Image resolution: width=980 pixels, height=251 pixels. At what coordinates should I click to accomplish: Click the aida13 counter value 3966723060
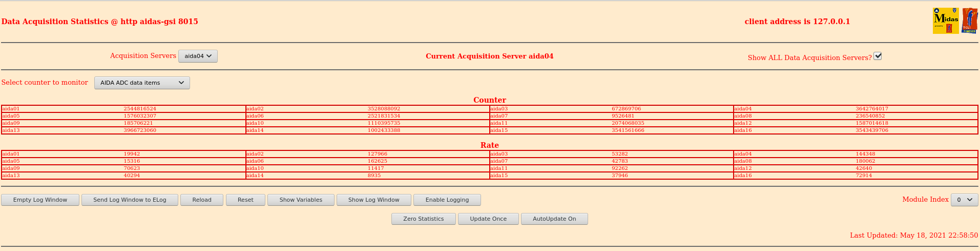pos(140,130)
